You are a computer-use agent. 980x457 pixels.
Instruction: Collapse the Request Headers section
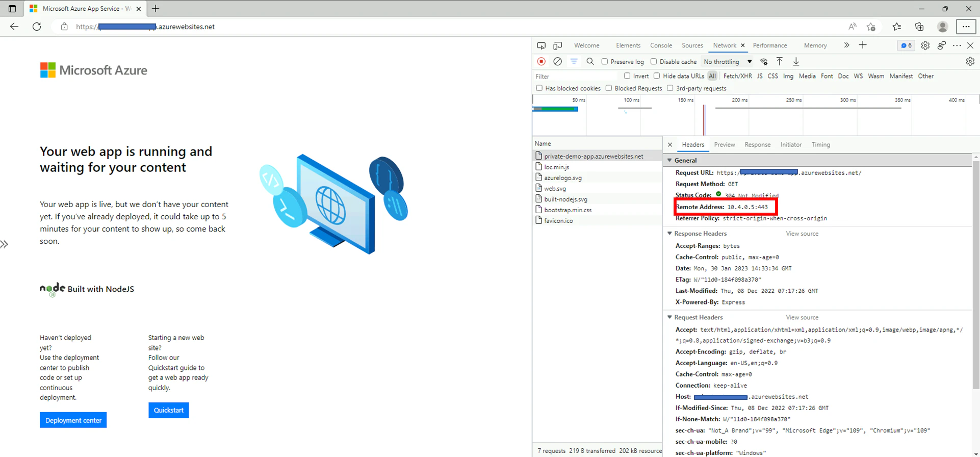point(670,317)
